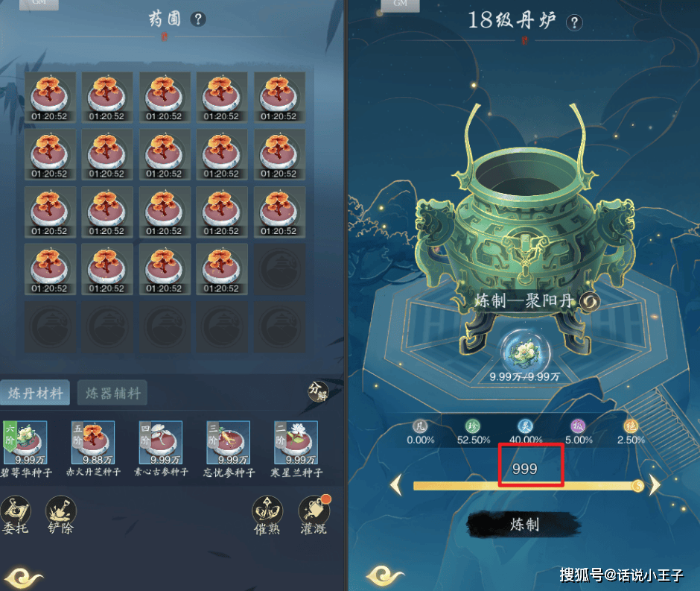Decrease quantity with left arrow

pyautogui.click(x=396, y=485)
